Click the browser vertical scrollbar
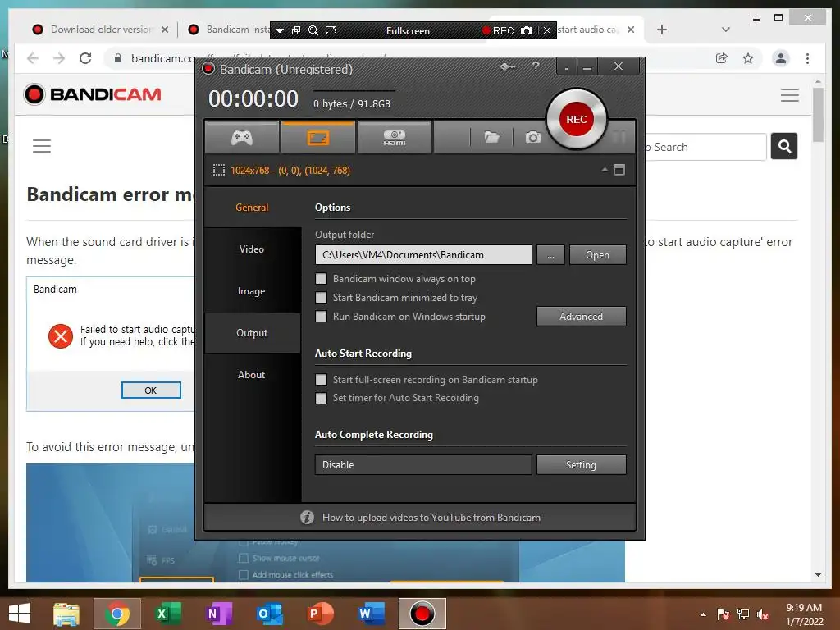The width and height of the screenshot is (840, 630). point(818,114)
